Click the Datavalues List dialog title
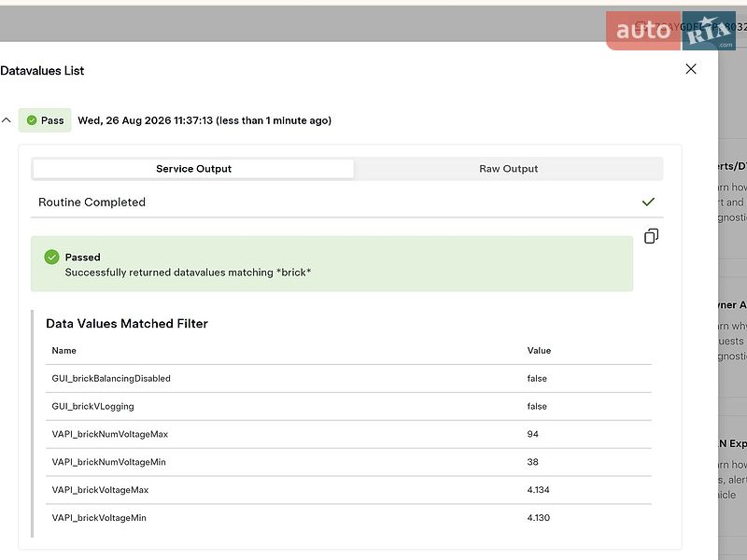Screen dimensions: 747x560 point(42,71)
